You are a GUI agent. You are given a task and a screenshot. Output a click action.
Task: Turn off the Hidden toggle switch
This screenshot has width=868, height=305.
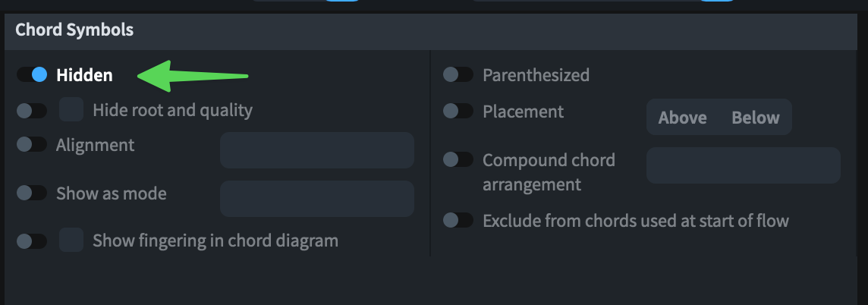click(32, 74)
